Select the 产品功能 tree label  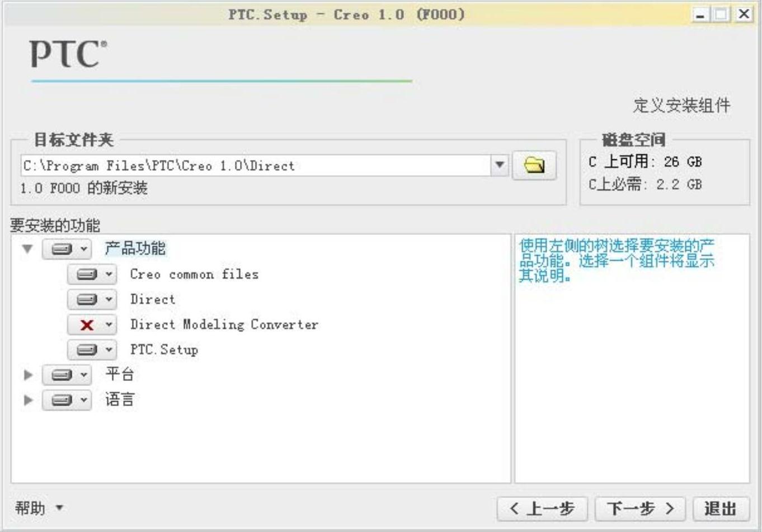[x=135, y=248]
